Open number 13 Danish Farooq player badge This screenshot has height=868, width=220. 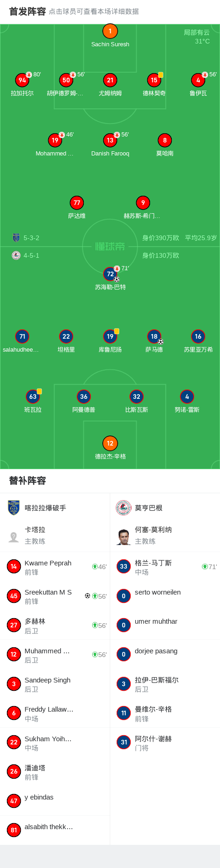click(110, 140)
